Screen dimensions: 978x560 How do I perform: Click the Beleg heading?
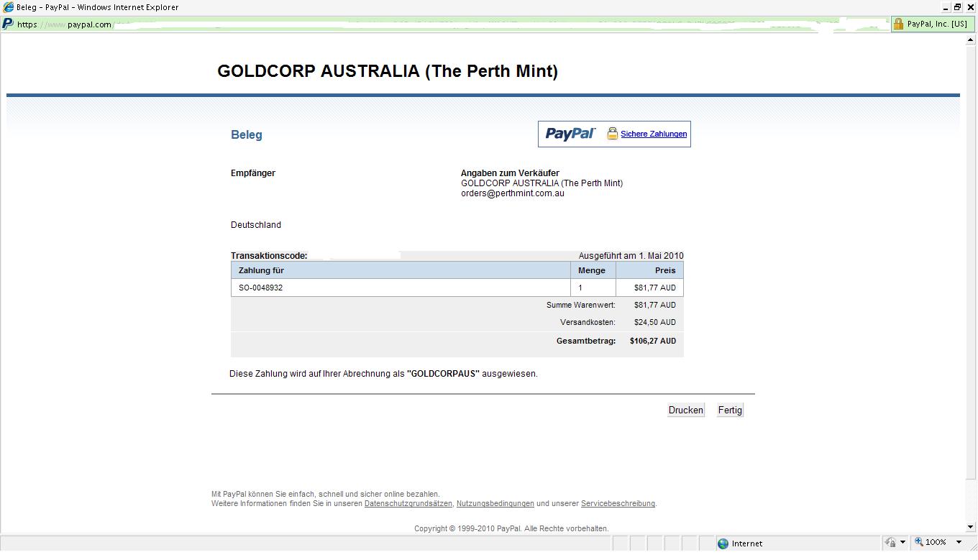click(x=247, y=134)
